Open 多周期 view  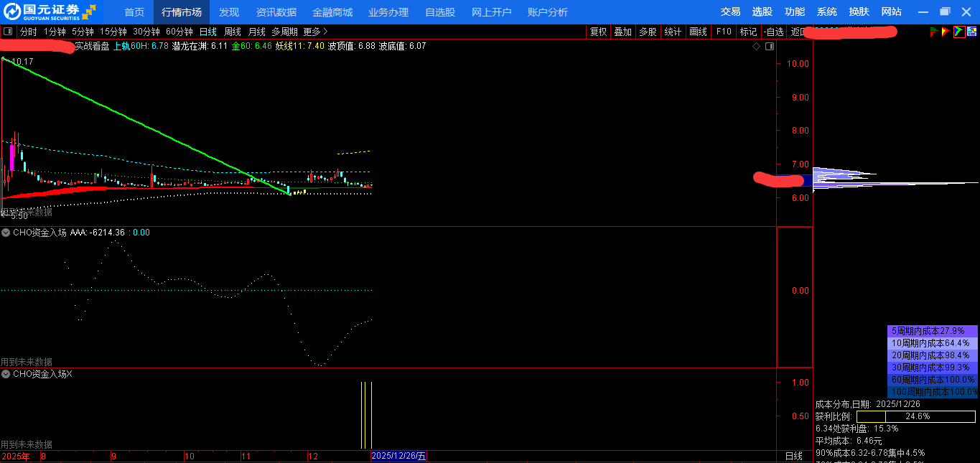pyautogui.click(x=284, y=32)
